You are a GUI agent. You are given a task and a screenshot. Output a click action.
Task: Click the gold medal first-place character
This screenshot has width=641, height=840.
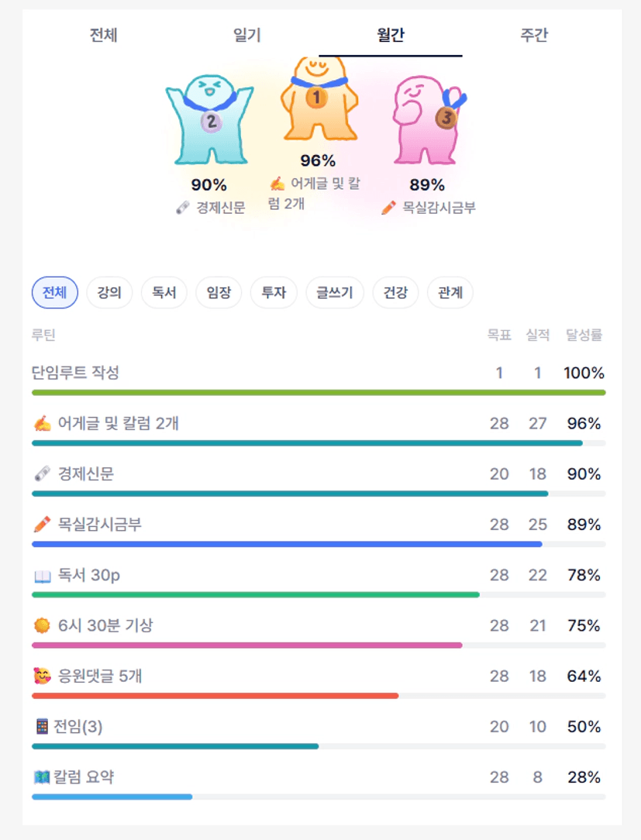[x=318, y=101]
